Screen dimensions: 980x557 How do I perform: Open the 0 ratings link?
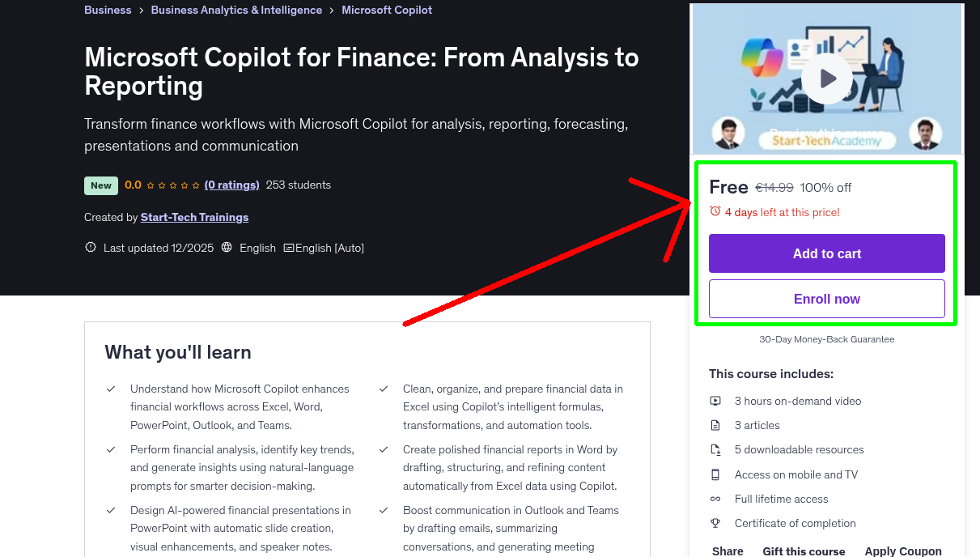point(231,185)
